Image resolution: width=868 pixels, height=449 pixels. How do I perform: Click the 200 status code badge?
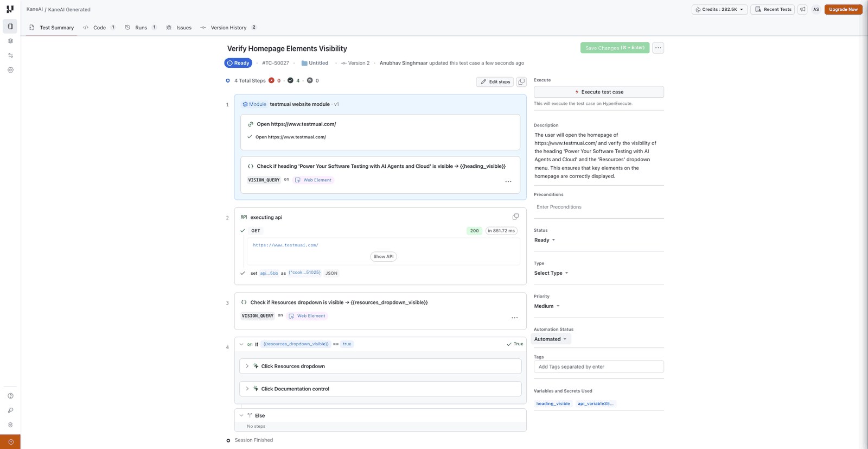(474, 231)
